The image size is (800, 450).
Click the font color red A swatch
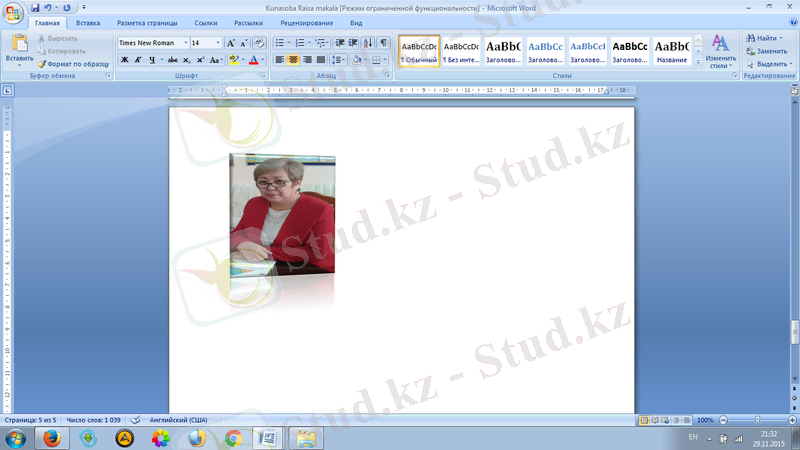pyautogui.click(x=253, y=60)
